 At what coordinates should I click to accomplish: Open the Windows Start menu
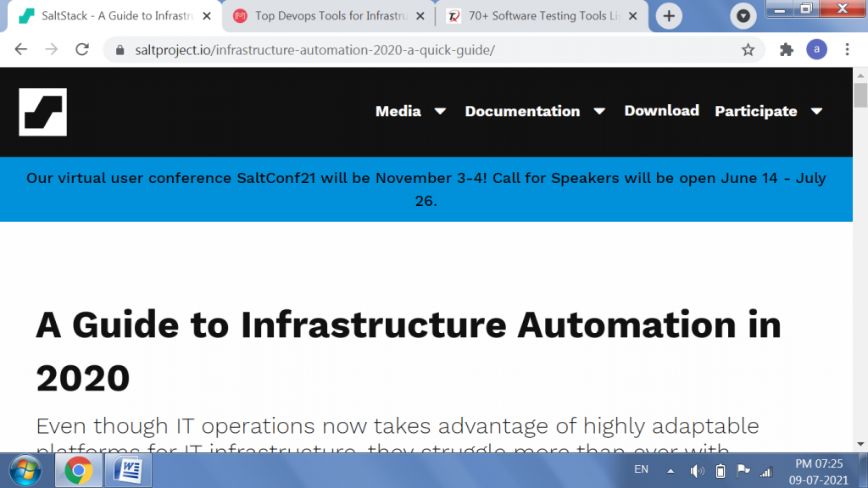pos(25,471)
